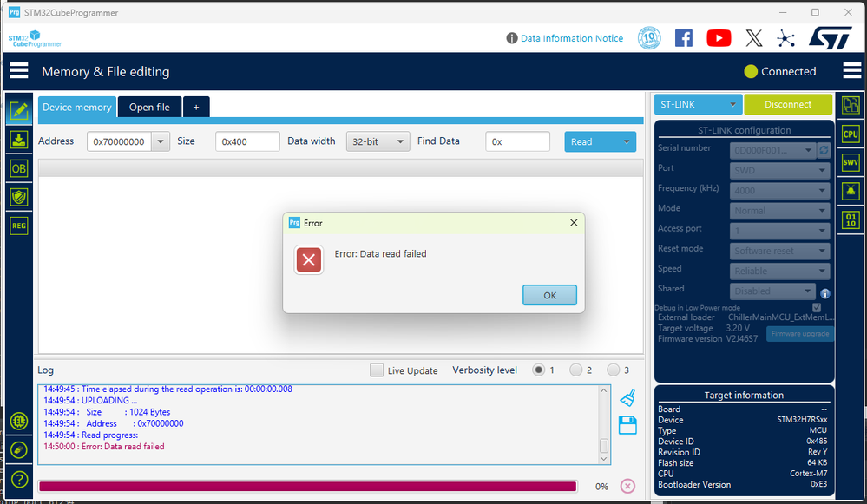
Task: Open the right-side hamburger menu near Connected
Action: coord(851,71)
